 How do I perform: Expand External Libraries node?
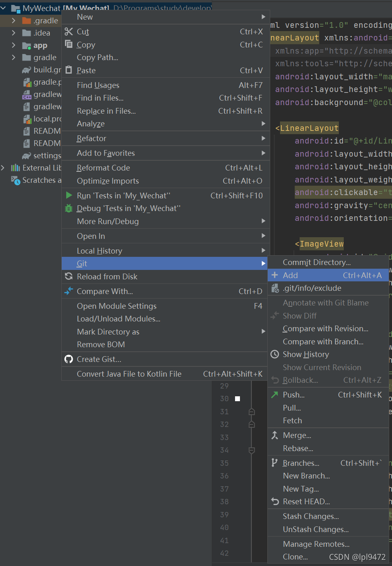3,168
